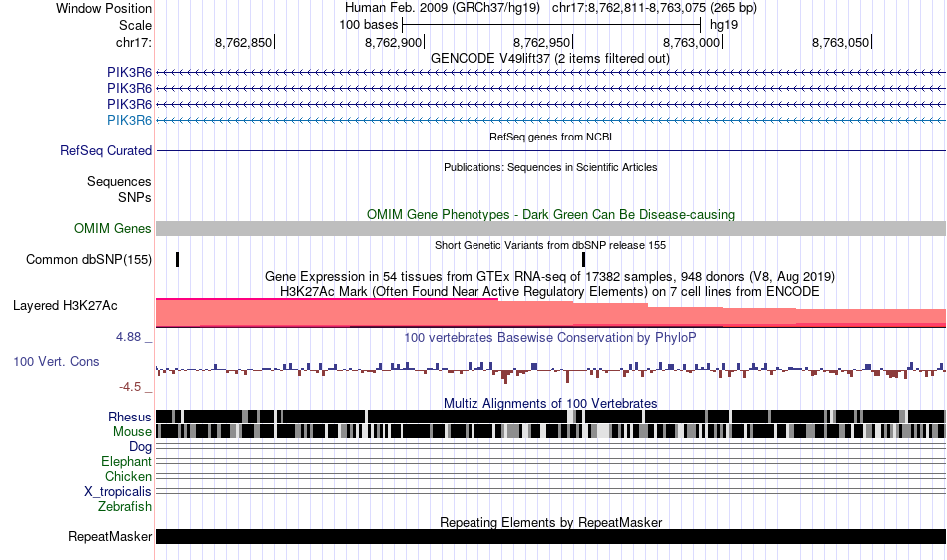The width and height of the screenshot is (947, 560).
Task: Click the Sequences track label
Action: point(119,181)
